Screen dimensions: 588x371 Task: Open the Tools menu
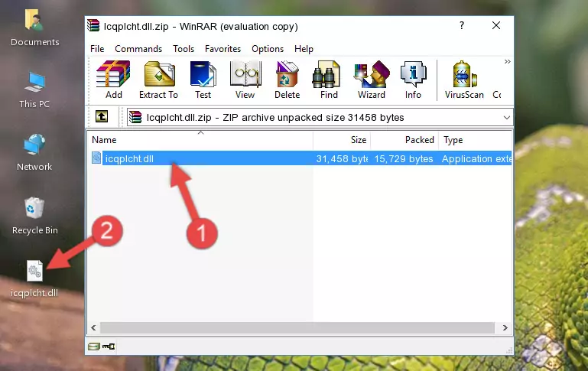184,49
